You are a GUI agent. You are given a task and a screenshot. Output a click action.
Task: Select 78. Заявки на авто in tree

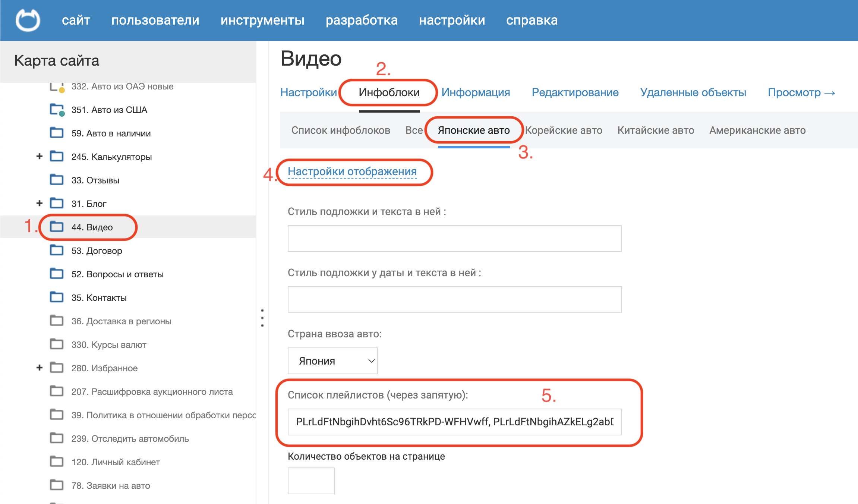click(x=111, y=486)
